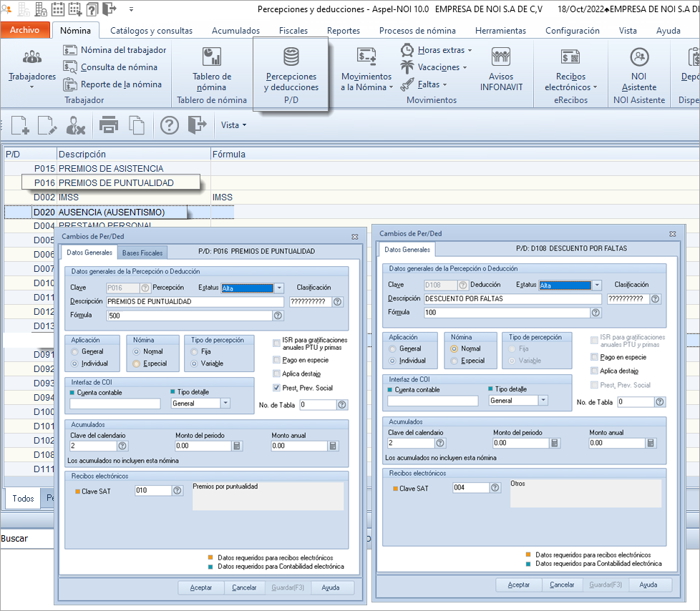
Task: Expand the Vista dropdown in toolbar
Action: pyautogui.click(x=233, y=125)
